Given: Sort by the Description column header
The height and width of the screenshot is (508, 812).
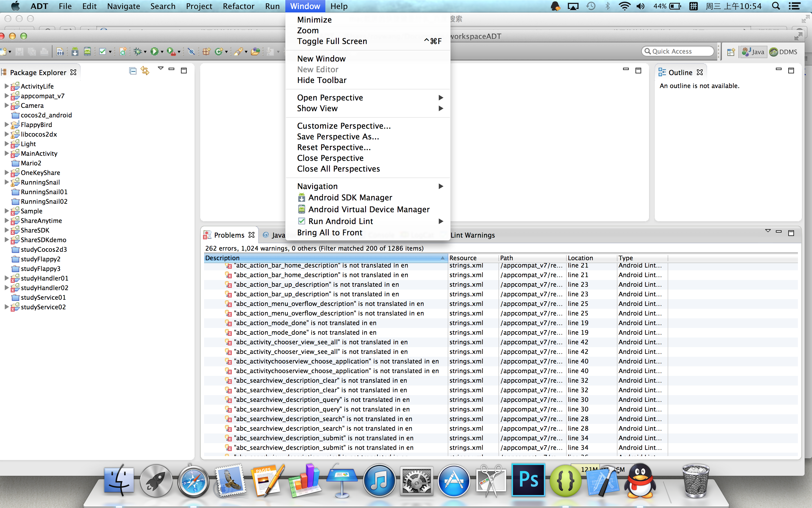Looking at the screenshot, I should pyautogui.click(x=325, y=258).
